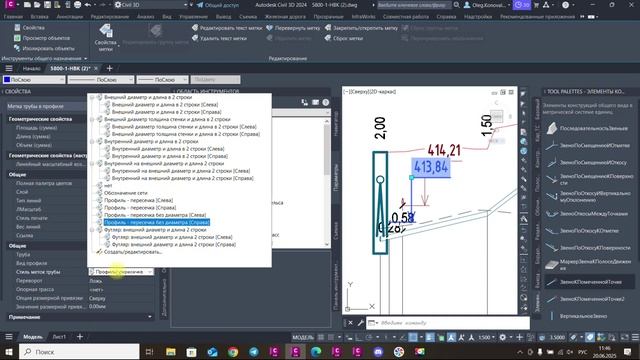Toggle ortho mode in status bar
Viewport: 640px width, 360px height.
(359, 337)
